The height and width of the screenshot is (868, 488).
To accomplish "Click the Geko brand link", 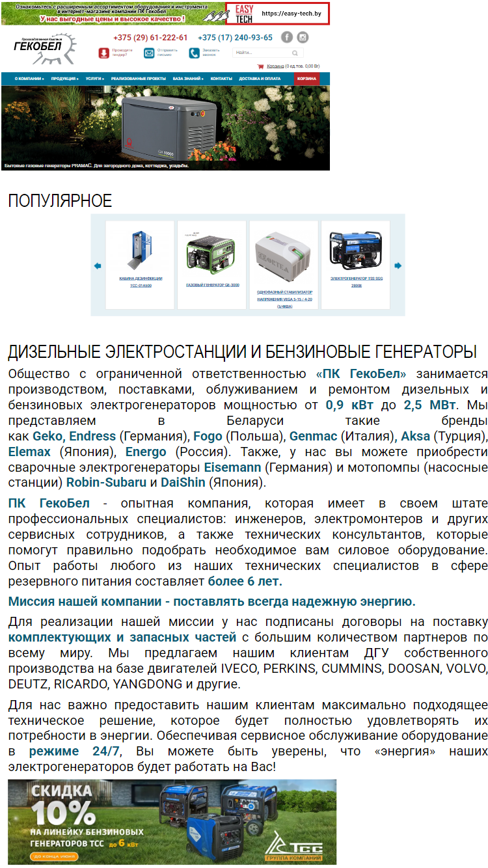I will click(47, 436).
